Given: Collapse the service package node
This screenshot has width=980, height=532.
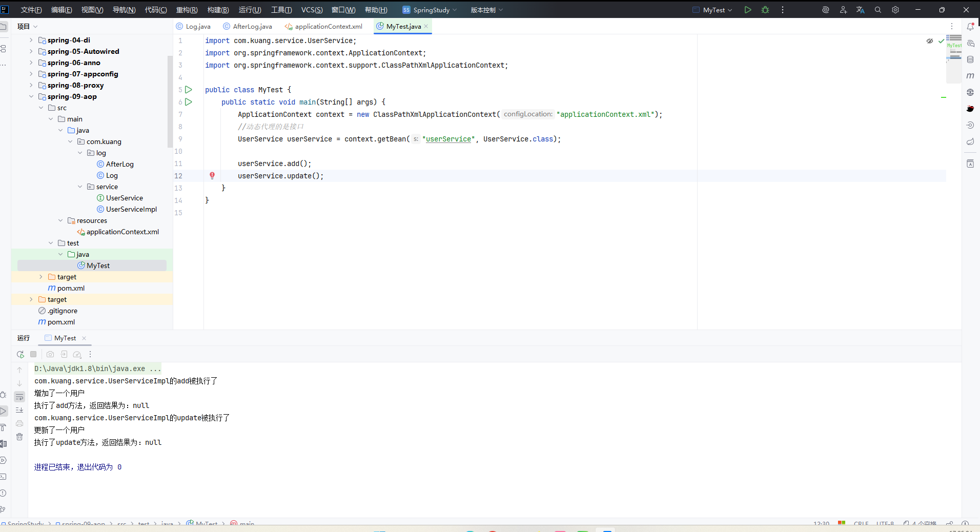Looking at the screenshot, I should coord(80,187).
